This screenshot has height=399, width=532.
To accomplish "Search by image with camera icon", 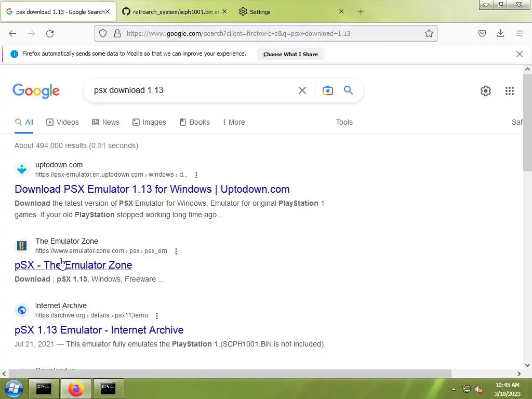I will [327, 90].
